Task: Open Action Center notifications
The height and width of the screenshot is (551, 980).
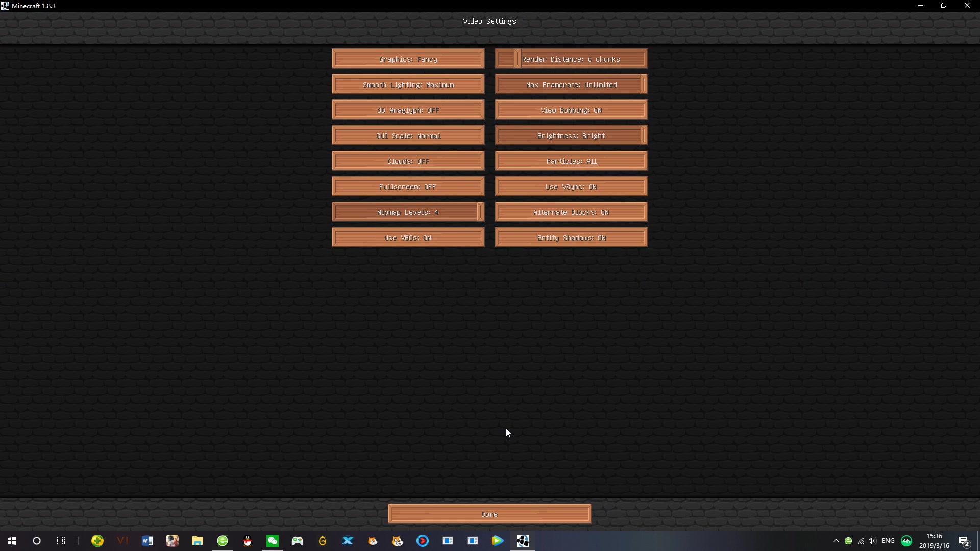Action: click(964, 541)
